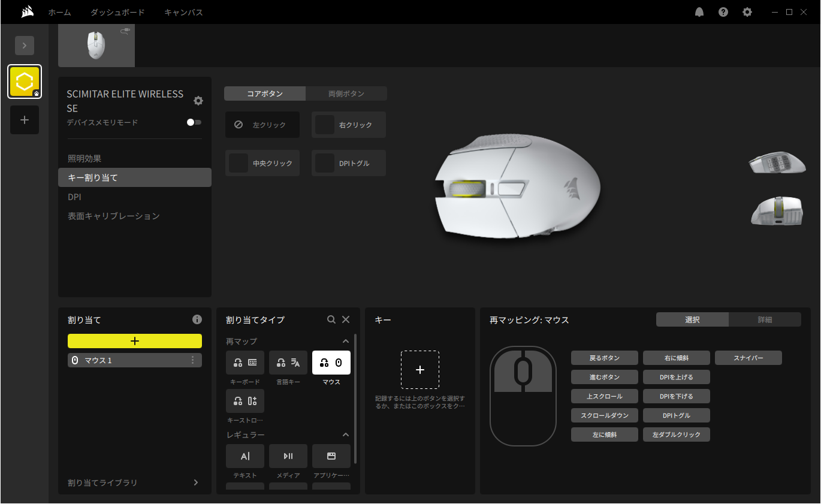Open DPI in the device menu
Image resolution: width=821 pixels, height=504 pixels.
pyautogui.click(x=135, y=197)
